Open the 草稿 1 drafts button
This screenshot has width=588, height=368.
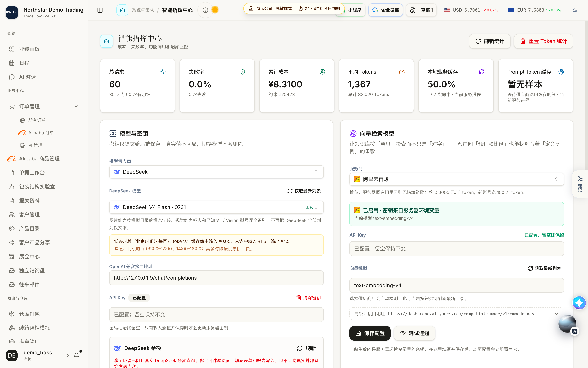click(421, 10)
